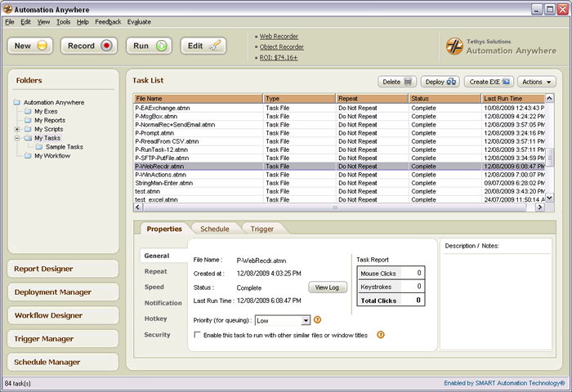
Task: Click help icon next to Priority dropdown
Action: point(317,320)
